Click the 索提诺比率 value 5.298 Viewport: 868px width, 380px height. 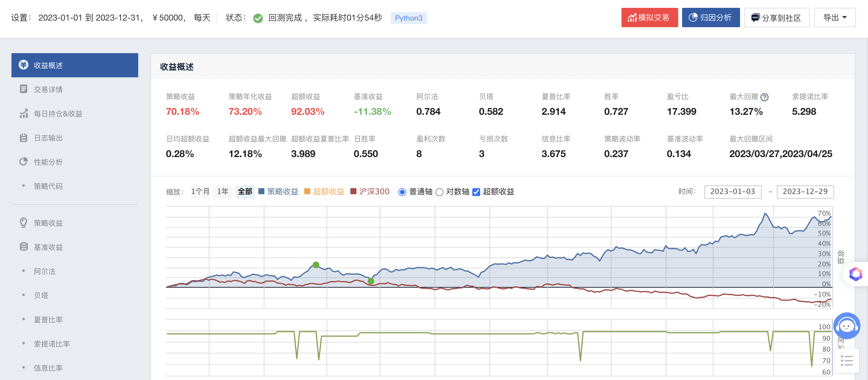click(804, 111)
